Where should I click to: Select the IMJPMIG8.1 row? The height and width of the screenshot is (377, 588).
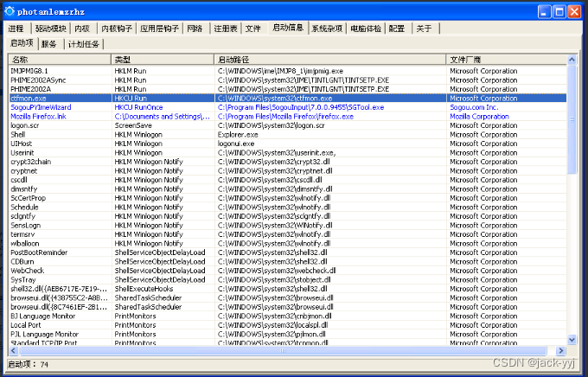click(x=288, y=71)
